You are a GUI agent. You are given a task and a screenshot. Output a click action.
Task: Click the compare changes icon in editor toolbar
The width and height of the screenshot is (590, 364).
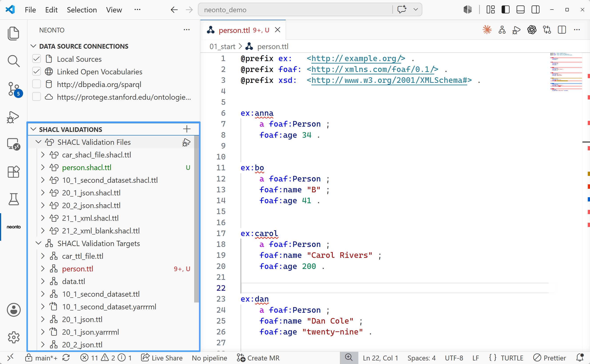coord(547,30)
